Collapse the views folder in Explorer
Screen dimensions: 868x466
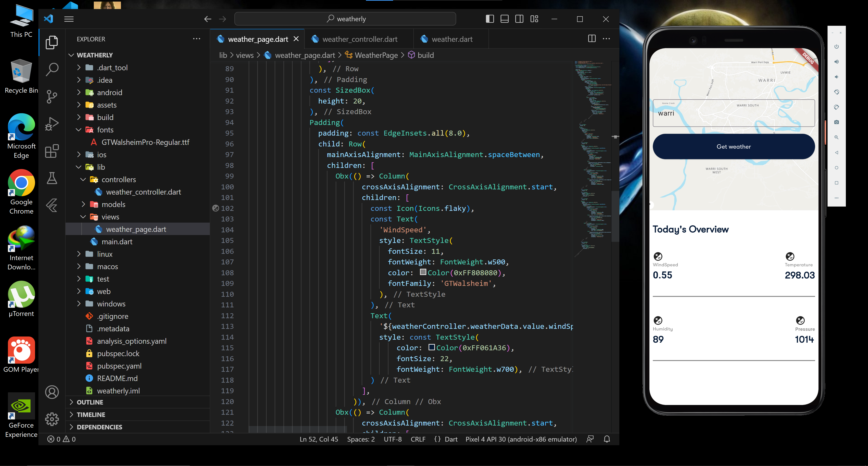coord(83,217)
